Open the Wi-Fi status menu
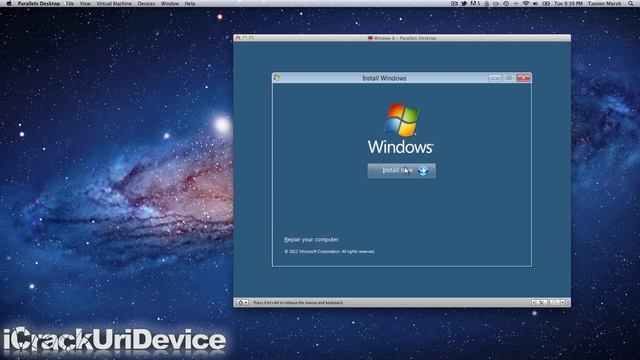The image size is (640, 360). click(526, 3)
